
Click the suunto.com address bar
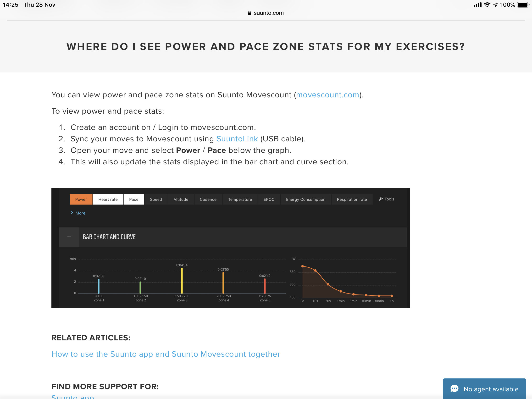(266, 13)
